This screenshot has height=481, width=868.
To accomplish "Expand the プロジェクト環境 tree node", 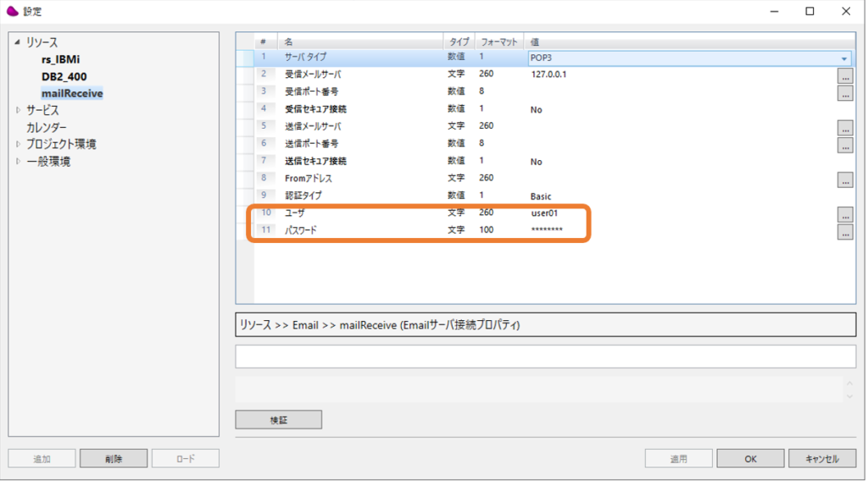I will click(19, 144).
